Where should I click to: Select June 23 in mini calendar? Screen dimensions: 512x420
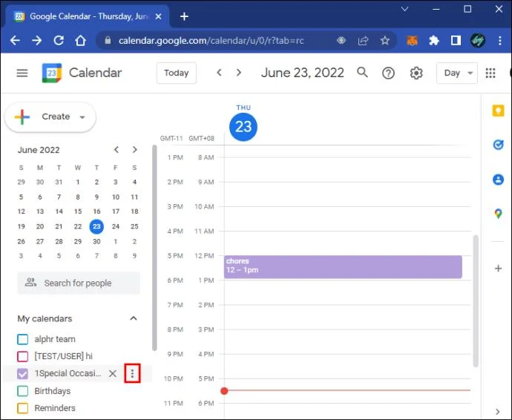click(96, 226)
